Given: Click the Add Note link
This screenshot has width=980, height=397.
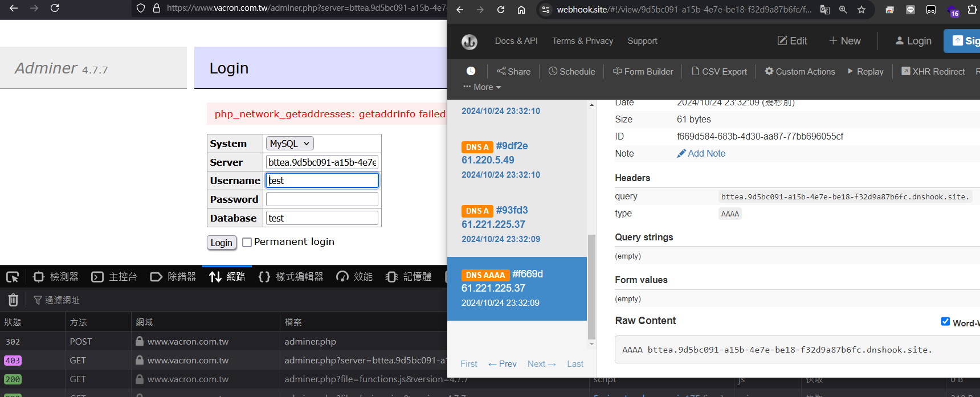Looking at the screenshot, I should 701,153.
